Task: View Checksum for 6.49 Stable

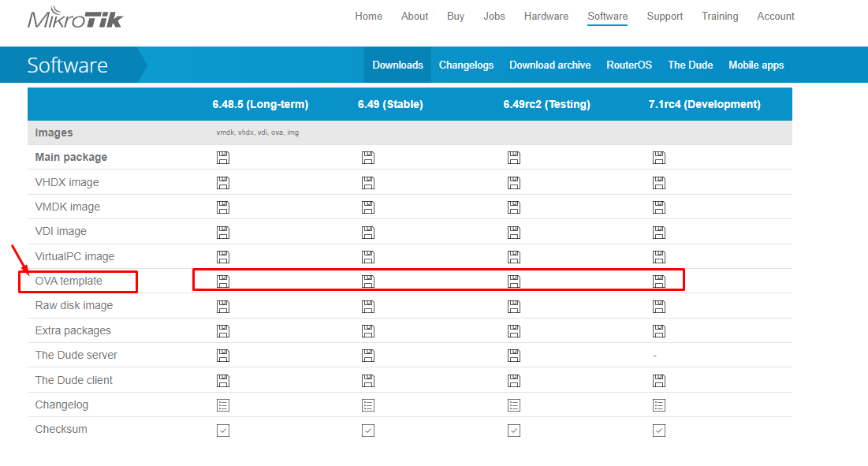Action: click(x=368, y=430)
